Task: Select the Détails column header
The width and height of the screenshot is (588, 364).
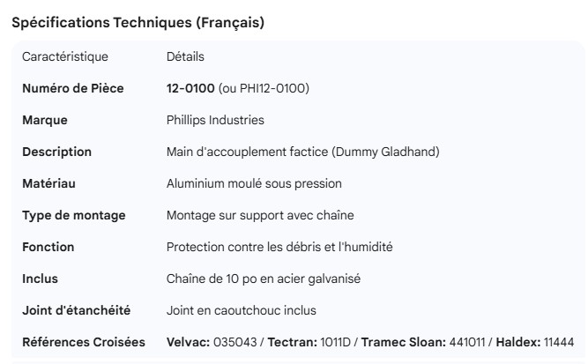Action: [185, 56]
